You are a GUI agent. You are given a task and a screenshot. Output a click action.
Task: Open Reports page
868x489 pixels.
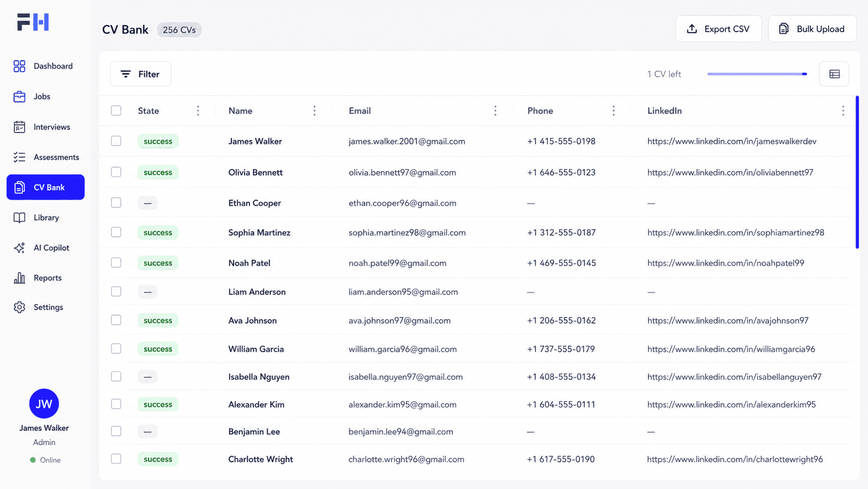click(x=46, y=278)
